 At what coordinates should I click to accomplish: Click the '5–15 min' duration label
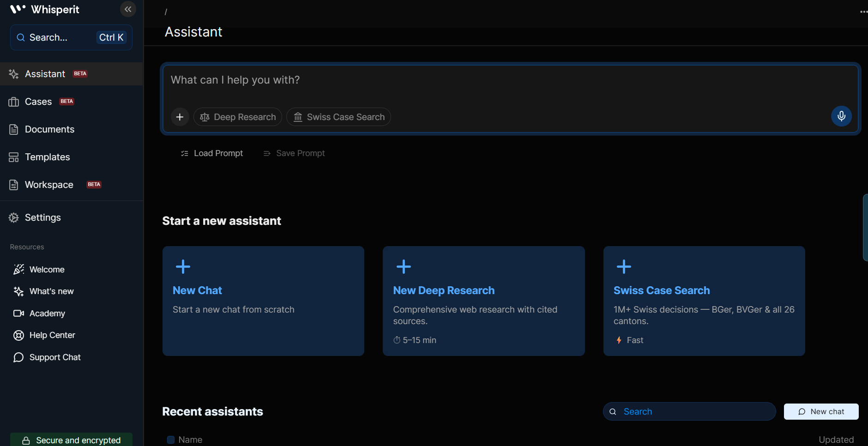click(415, 340)
